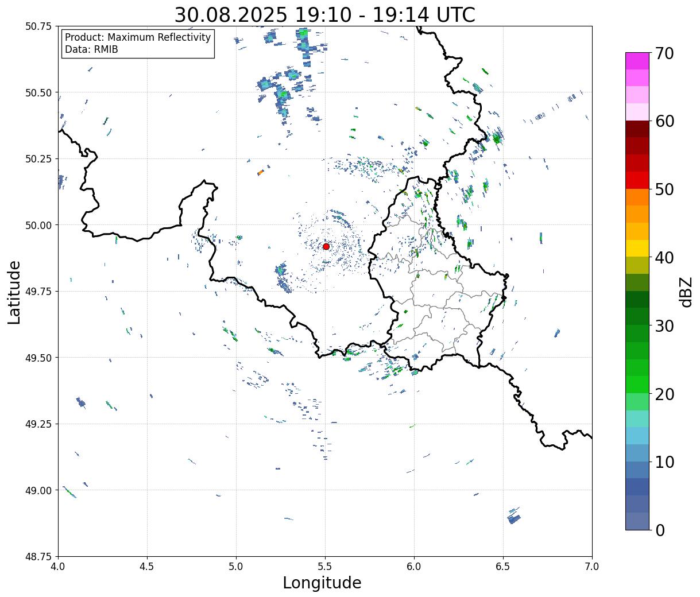Viewport: 700px width, 597px height.
Task: Click colorbar tick label '60'
Action: (664, 121)
